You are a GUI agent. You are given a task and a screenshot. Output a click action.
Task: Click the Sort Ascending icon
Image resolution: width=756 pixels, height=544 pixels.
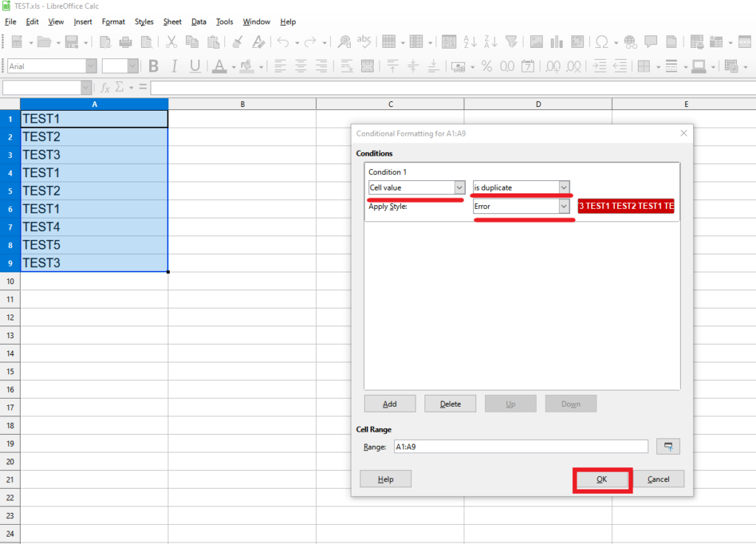(x=469, y=42)
